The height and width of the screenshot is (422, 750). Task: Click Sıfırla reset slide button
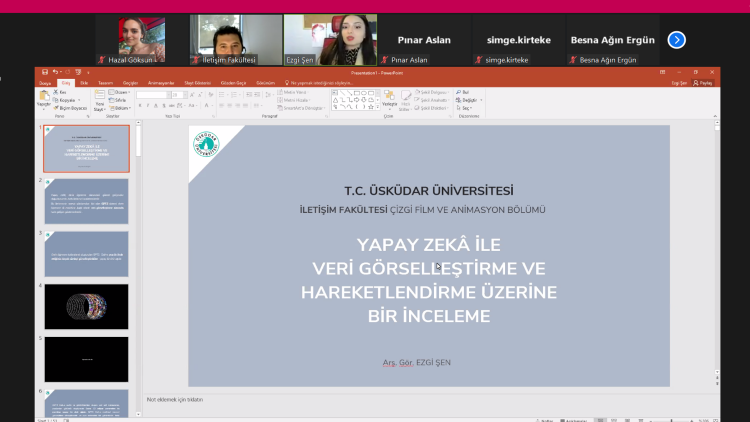117,100
